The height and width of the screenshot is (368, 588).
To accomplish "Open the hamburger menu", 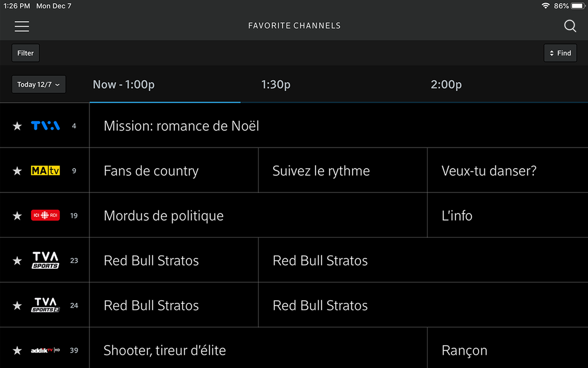I will pyautogui.click(x=22, y=26).
